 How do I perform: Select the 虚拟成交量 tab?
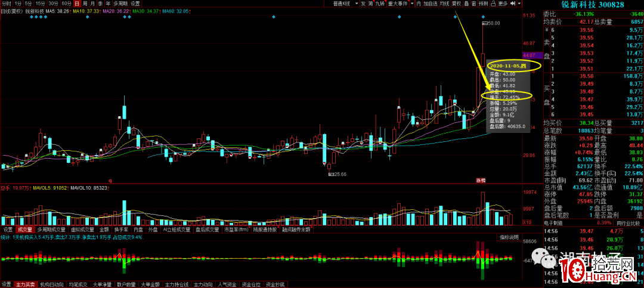tap(82, 229)
